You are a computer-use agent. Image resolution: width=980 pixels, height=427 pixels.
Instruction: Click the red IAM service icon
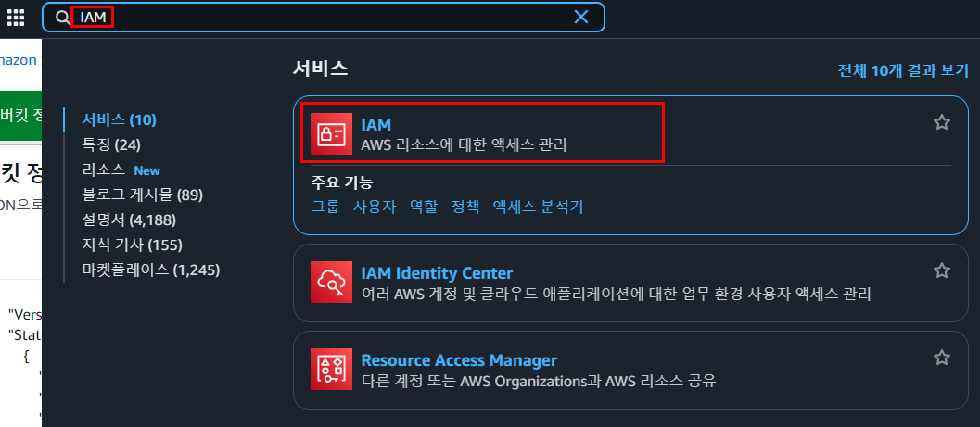(x=331, y=134)
